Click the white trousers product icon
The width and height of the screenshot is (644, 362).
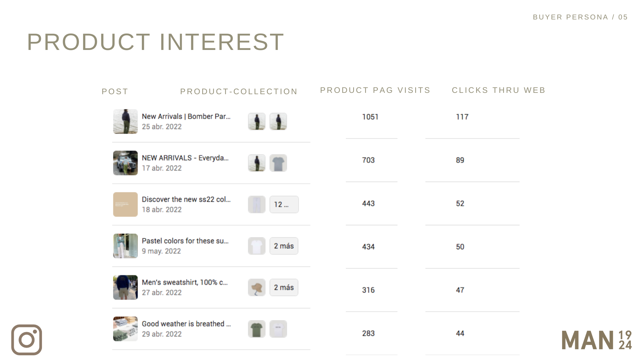[257, 204]
